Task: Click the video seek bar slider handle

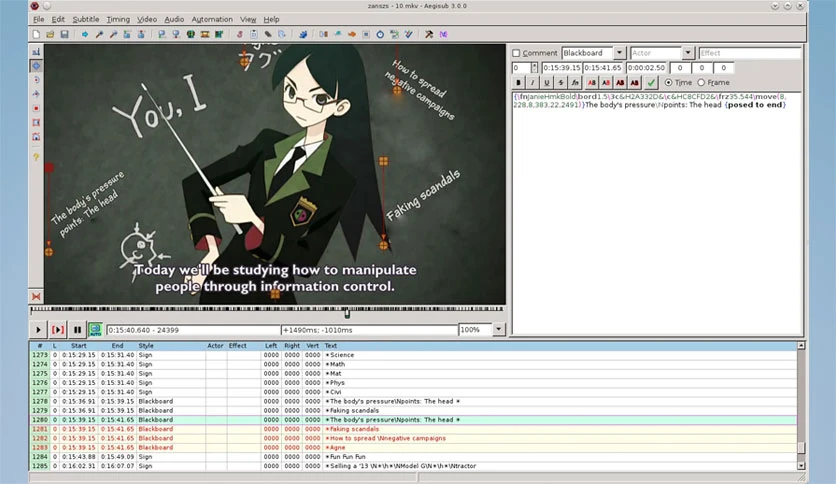Action: point(347,313)
